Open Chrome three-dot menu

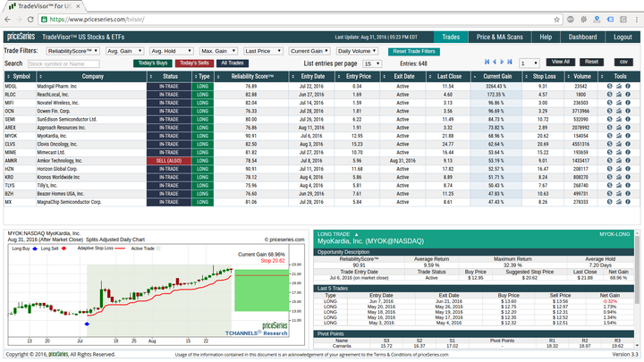(x=637, y=20)
